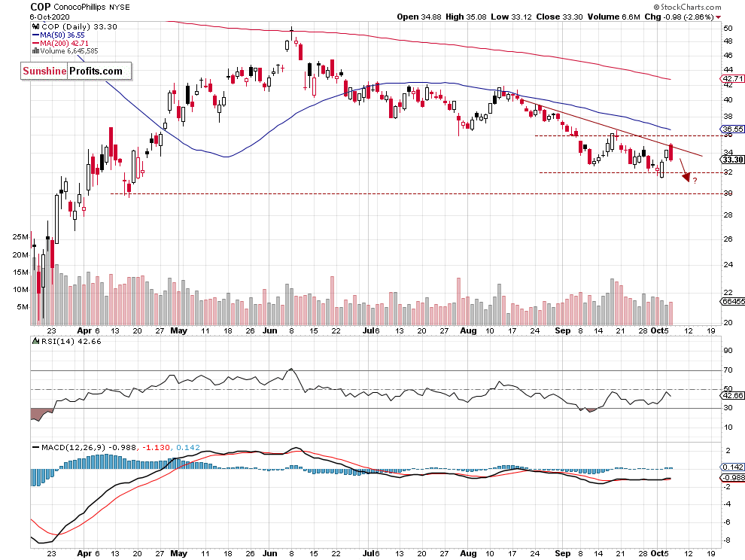Click the Aug label on price chart axis

pos(469,331)
